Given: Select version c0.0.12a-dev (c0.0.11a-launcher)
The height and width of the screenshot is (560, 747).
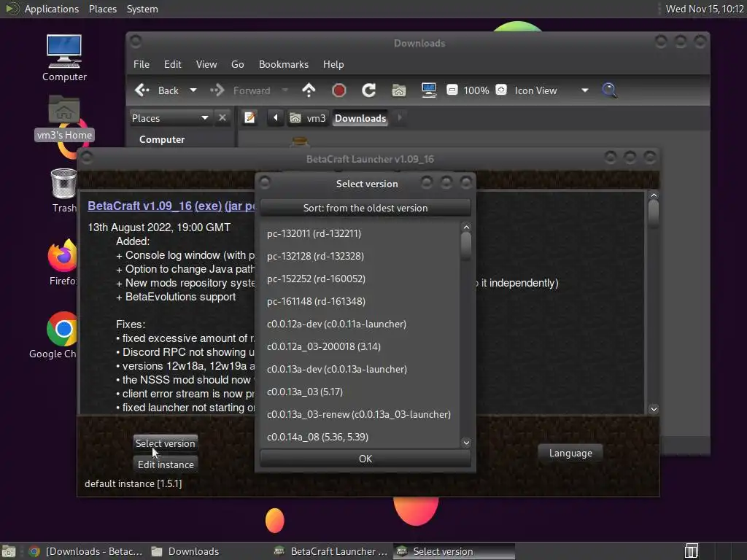Looking at the screenshot, I should [360, 324].
